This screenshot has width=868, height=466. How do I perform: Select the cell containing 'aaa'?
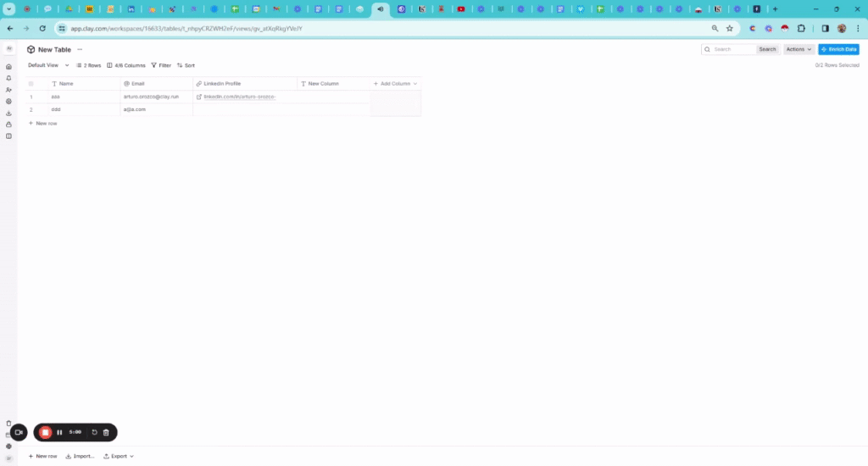84,97
